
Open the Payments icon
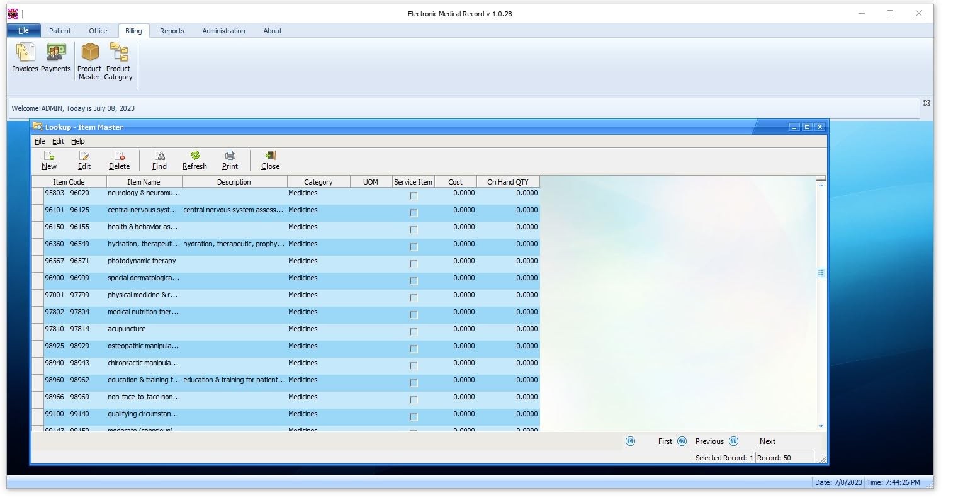point(56,58)
